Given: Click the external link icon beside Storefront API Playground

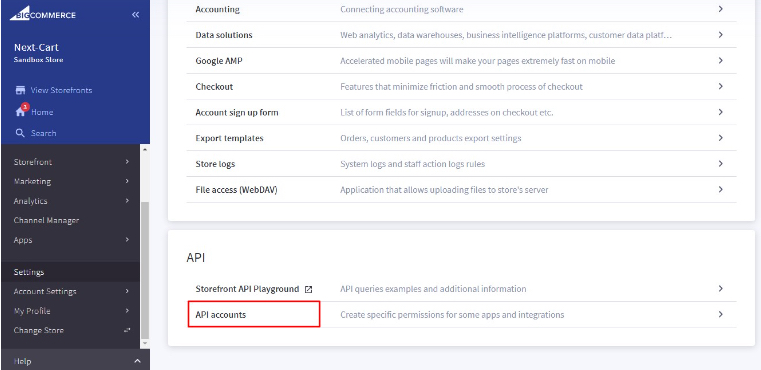Looking at the screenshot, I should click(x=308, y=289).
